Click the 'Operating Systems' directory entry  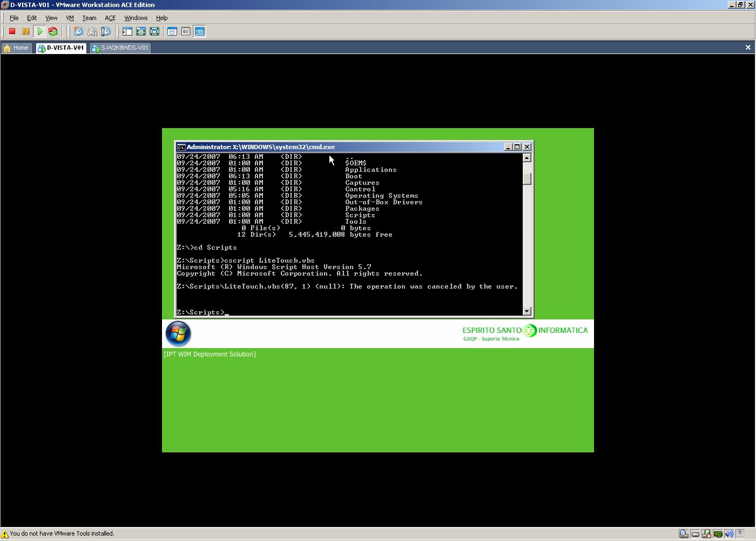click(382, 196)
